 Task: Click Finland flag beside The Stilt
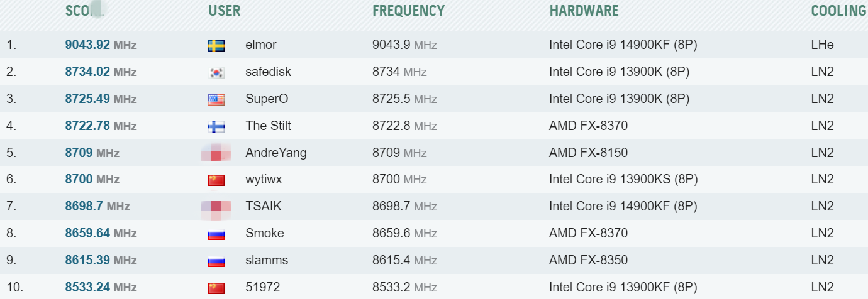coord(216,126)
